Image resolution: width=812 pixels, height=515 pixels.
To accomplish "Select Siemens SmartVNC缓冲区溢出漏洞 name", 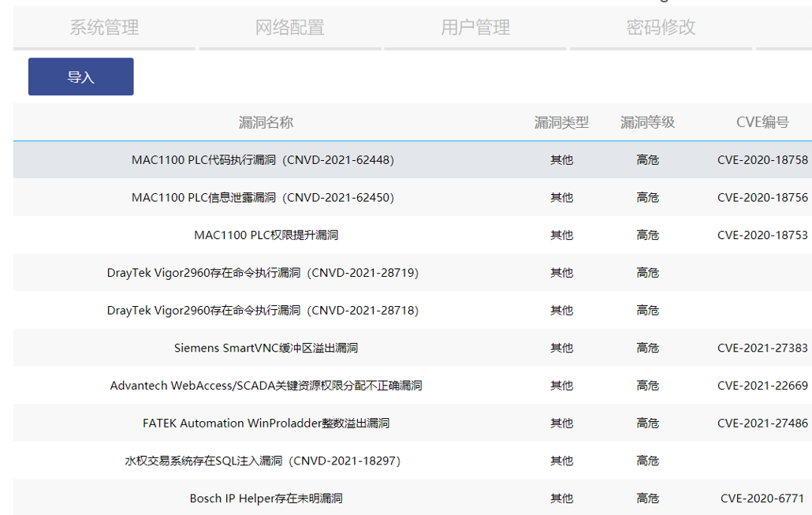I will (x=266, y=348).
